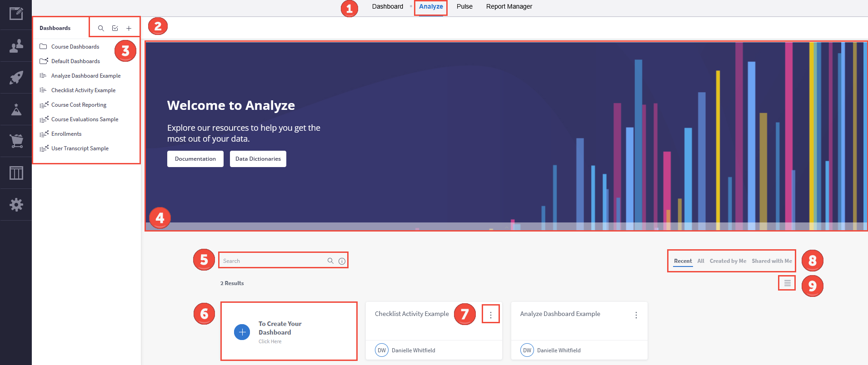The image size is (868, 365).
Task: Open the shopping cart icon in sidebar
Action: (16, 141)
